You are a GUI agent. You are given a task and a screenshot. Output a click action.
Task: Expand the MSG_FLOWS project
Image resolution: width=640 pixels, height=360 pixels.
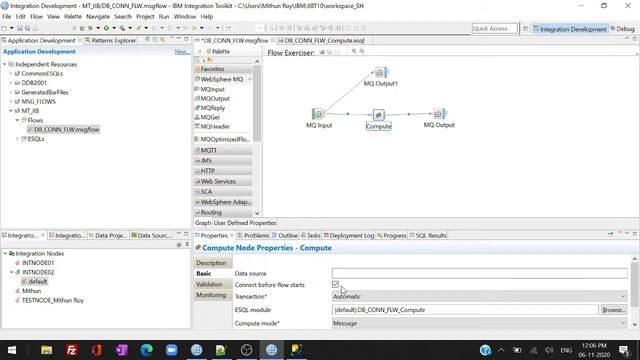[11, 101]
